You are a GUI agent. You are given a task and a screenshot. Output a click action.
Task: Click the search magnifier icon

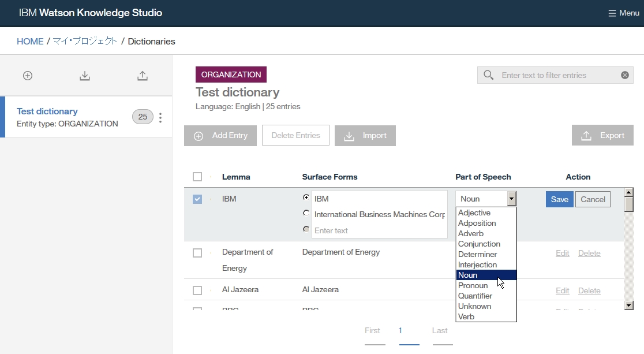(x=489, y=75)
